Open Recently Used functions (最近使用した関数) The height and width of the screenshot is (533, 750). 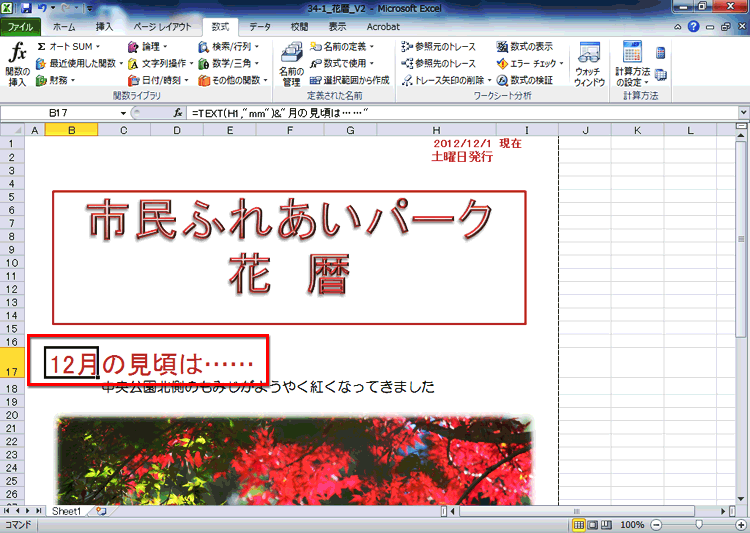click(79, 63)
